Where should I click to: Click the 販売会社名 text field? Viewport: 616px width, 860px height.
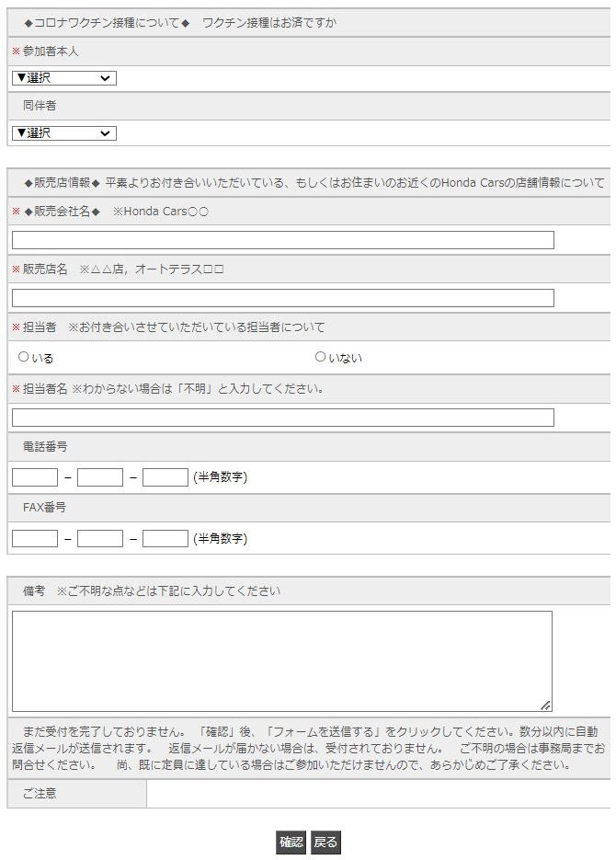283,240
